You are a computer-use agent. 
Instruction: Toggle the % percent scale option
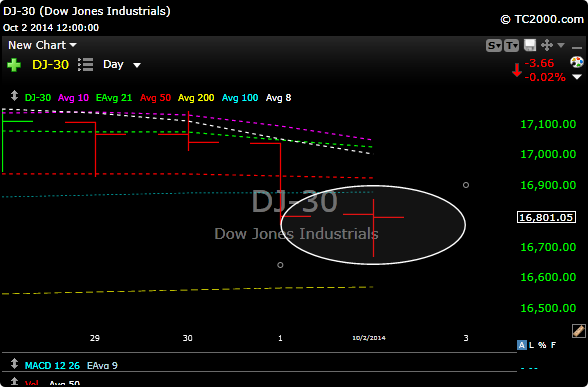pyautogui.click(x=542, y=345)
